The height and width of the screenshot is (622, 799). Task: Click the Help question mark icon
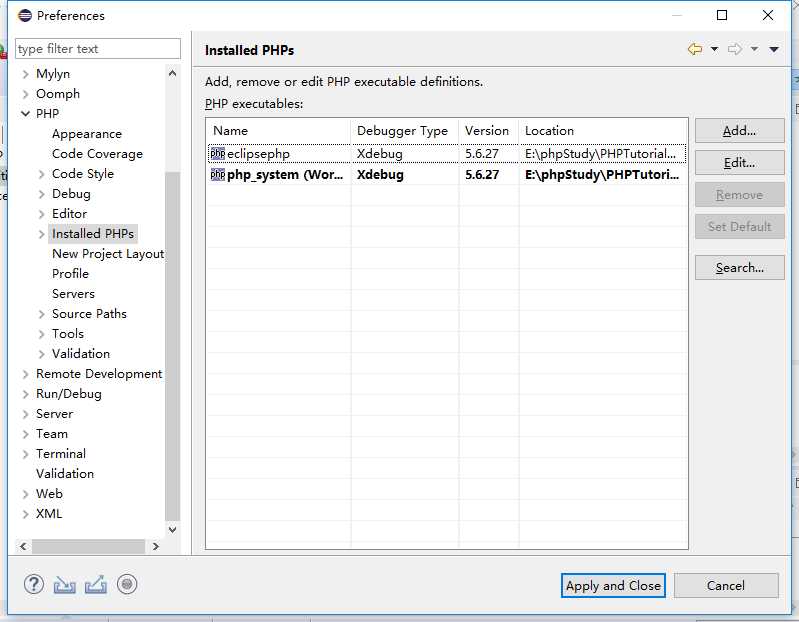coord(34,584)
